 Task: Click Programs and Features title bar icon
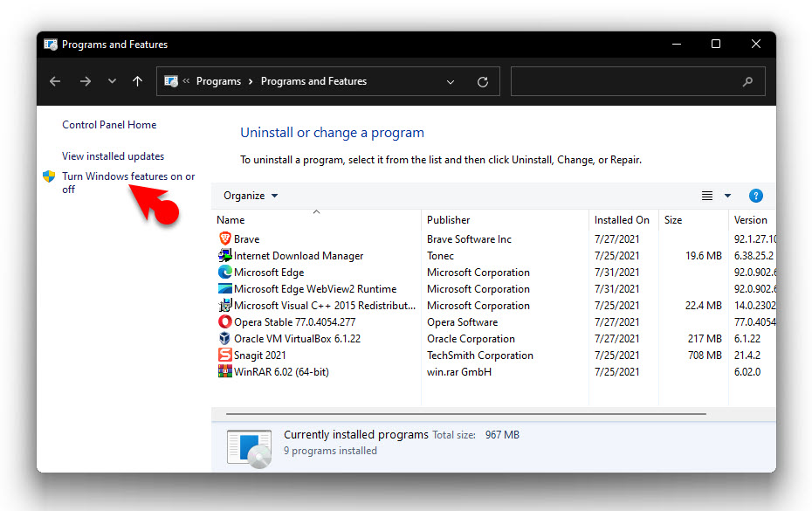[51, 45]
